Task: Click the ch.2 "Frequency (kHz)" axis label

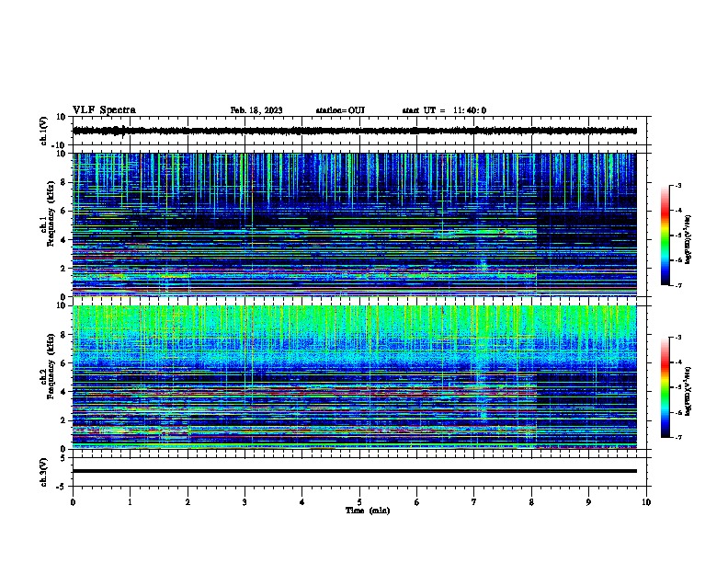Action: [51, 366]
